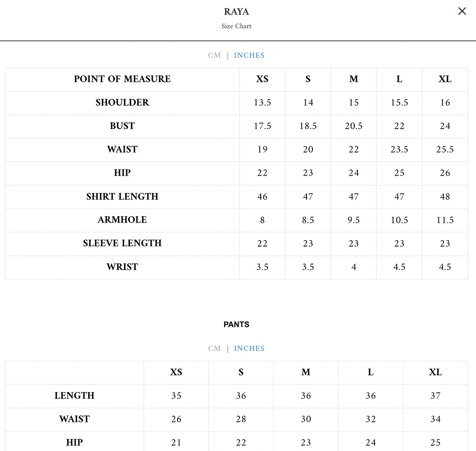
Task: Click the bust value 20.5 for size M
Action: point(353,126)
